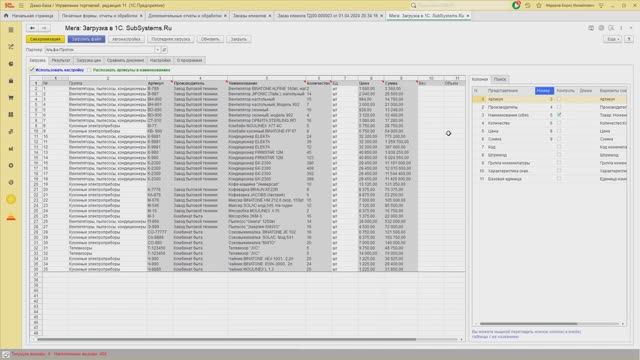Open the settings dropdown next to the user name

pos(601,5)
